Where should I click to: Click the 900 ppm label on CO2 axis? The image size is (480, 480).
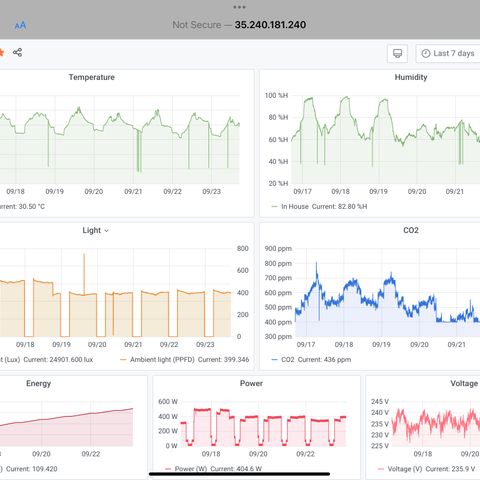point(278,248)
